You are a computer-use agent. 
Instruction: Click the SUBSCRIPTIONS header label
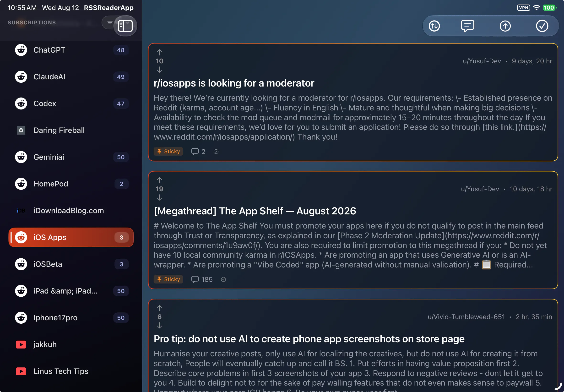32,23
